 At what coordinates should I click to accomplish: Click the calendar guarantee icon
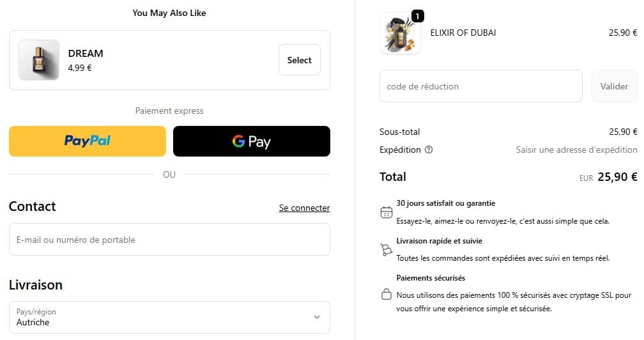pyautogui.click(x=386, y=212)
